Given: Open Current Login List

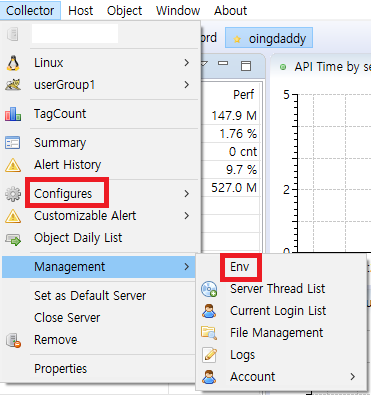Looking at the screenshot, I should click(281, 311).
